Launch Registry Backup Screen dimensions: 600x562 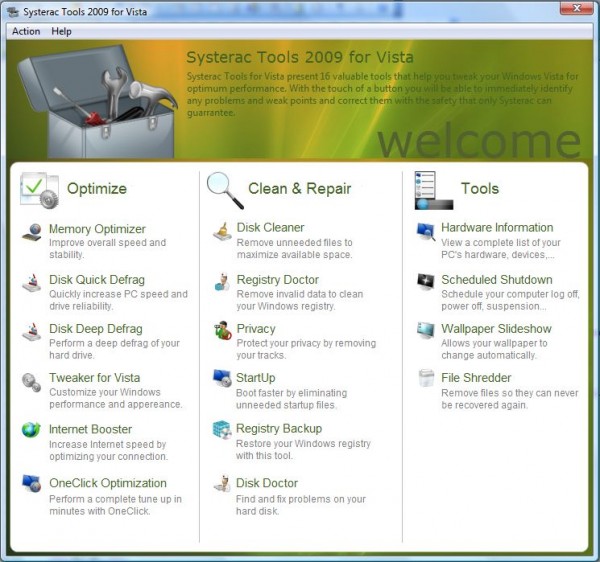coord(279,428)
